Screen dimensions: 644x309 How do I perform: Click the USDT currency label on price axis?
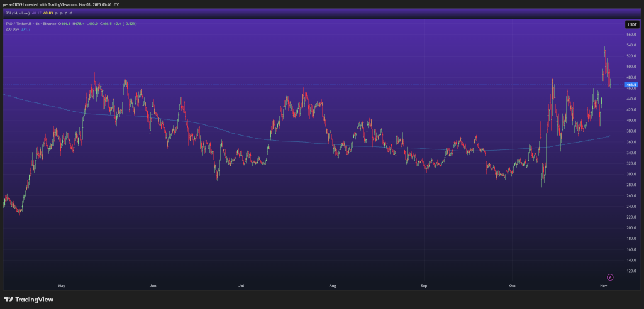pos(631,24)
